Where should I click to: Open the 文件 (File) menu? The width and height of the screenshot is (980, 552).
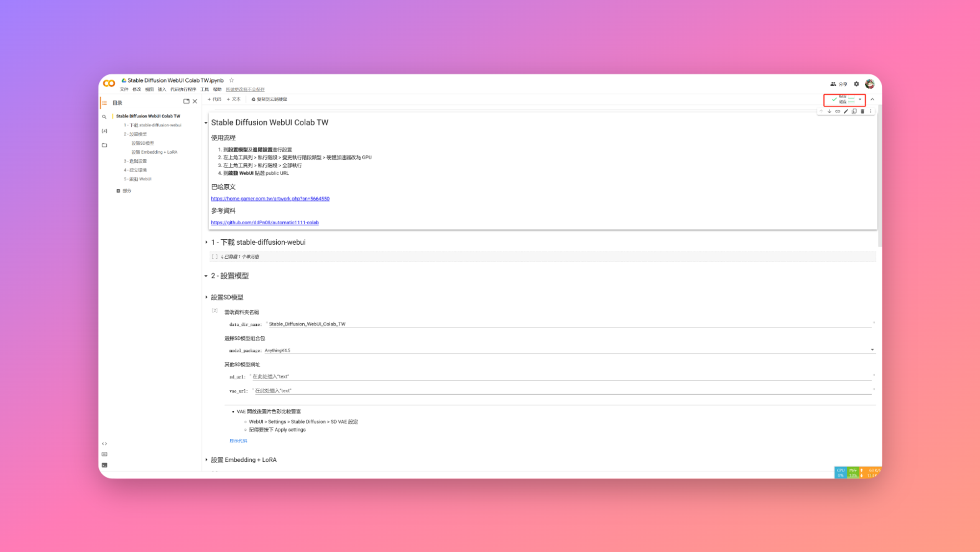124,89
